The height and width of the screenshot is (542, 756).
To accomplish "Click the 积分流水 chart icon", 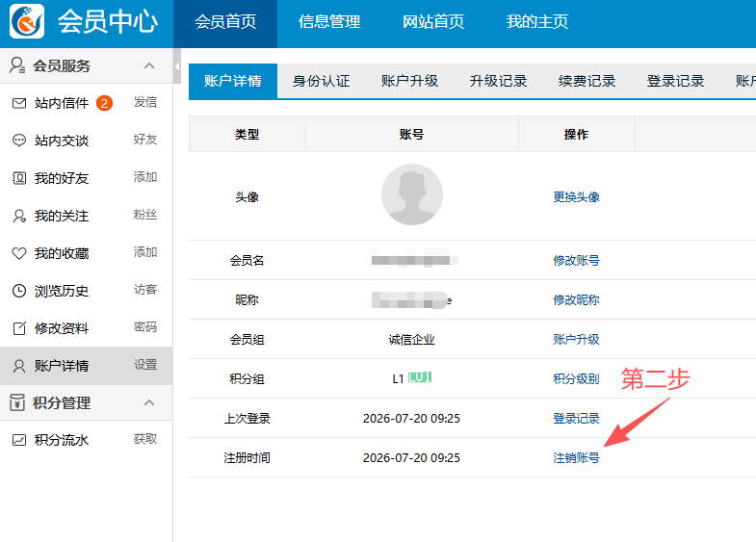I will [x=19, y=440].
